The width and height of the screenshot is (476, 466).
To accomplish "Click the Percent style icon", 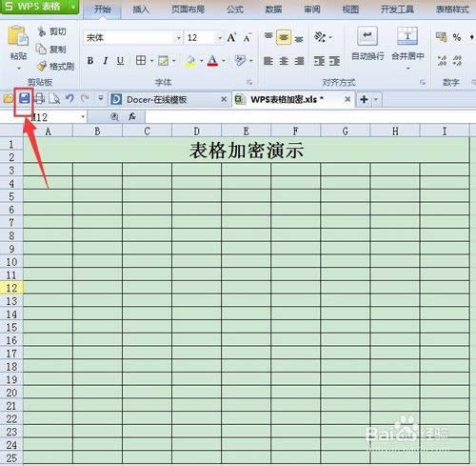I will (x=457, y=37).
